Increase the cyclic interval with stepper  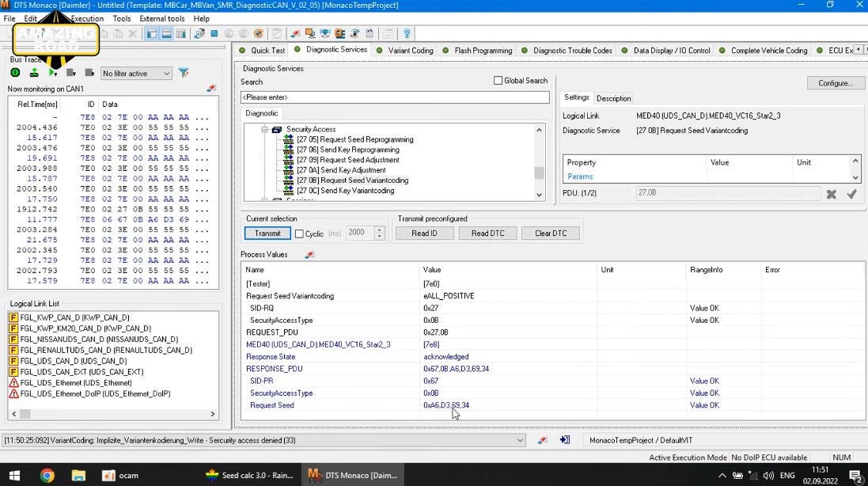[x=379, y=230]
